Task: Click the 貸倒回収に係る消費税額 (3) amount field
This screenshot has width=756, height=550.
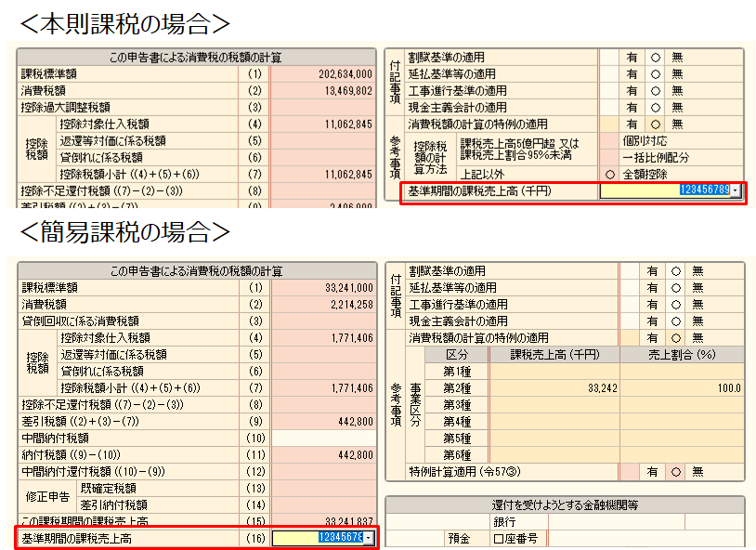Action: tap(322, 321)
